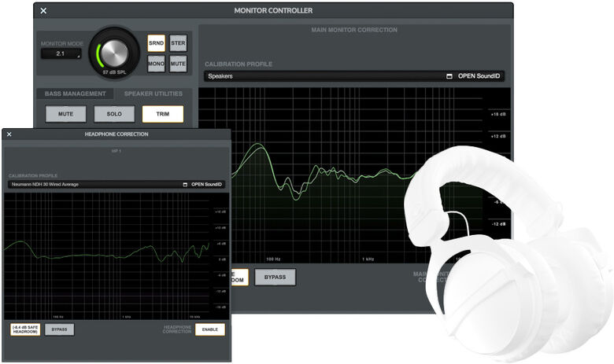Close the Monitor Controller window

pyautogui.click(x=43, y=11)
